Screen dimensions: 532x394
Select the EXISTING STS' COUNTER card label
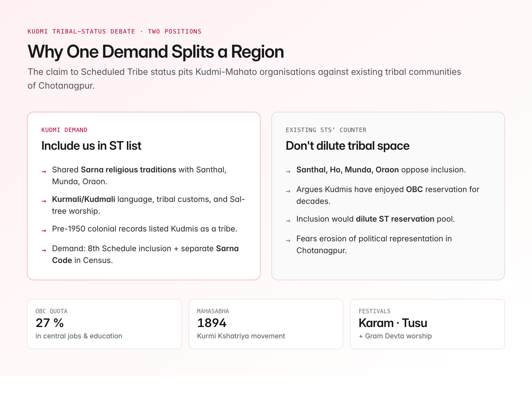coord(326,130)
